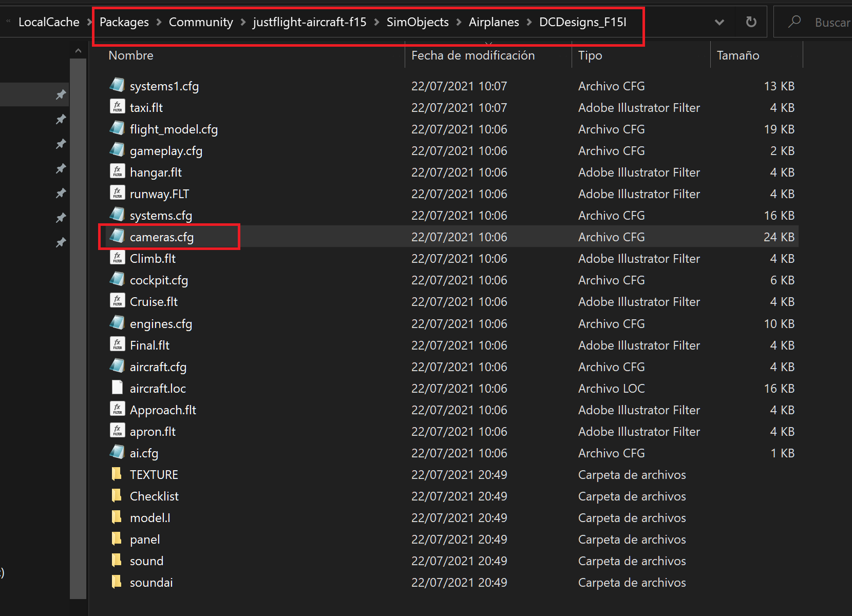Click the cameras.cfg file icon
Screen dimensions: 852x616
tap(118, 236)
